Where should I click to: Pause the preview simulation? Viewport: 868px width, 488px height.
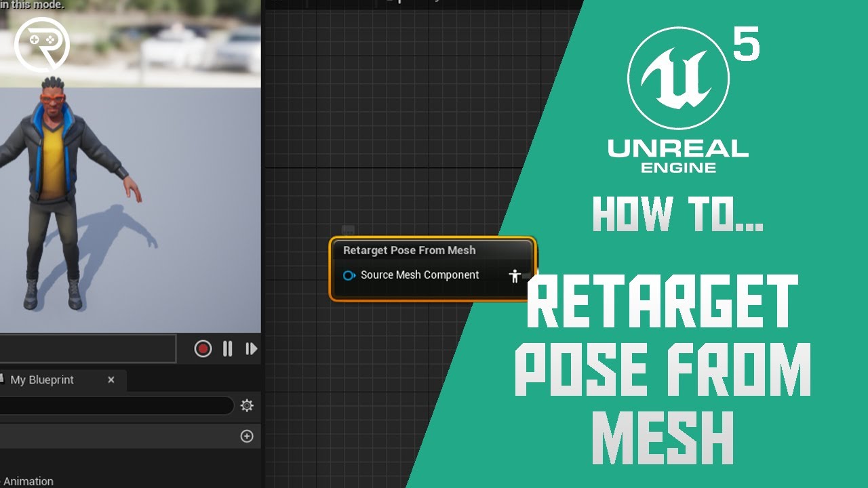228,348
